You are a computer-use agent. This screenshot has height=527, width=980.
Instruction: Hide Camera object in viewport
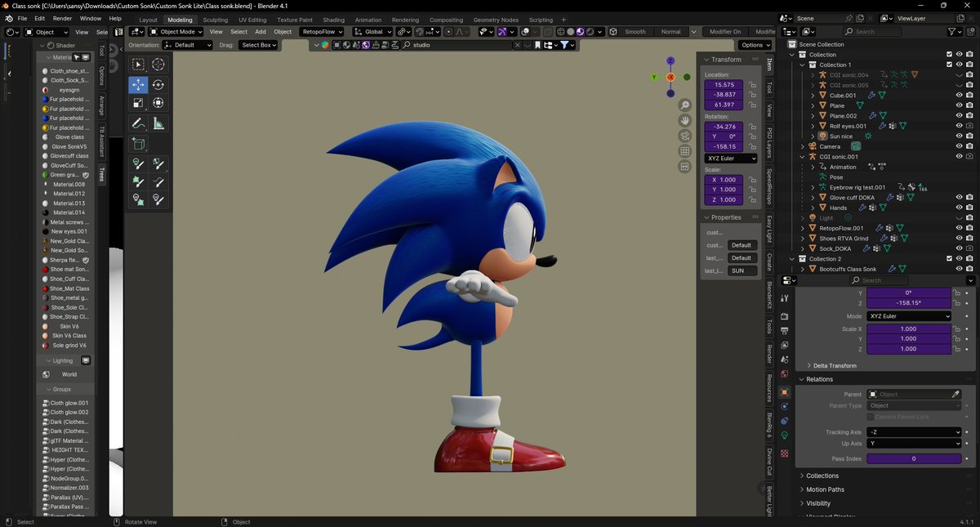[x=959, y=146]
